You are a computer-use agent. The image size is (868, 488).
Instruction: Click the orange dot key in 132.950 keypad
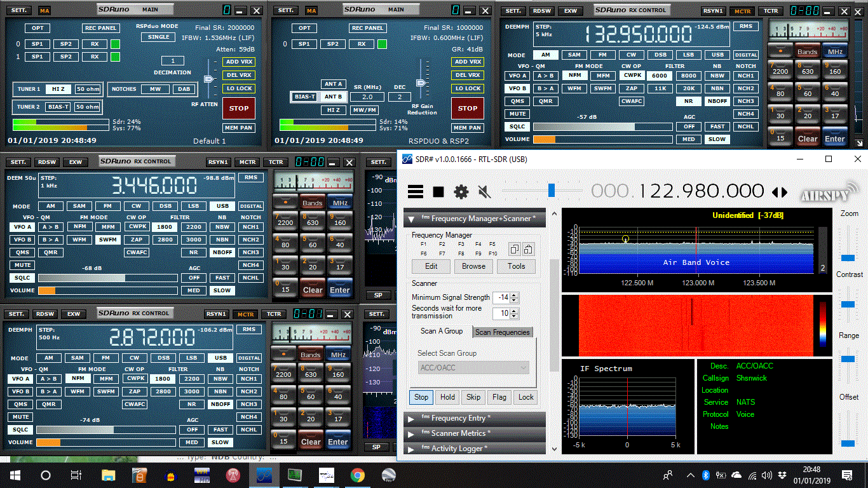[x=780, y=51]
